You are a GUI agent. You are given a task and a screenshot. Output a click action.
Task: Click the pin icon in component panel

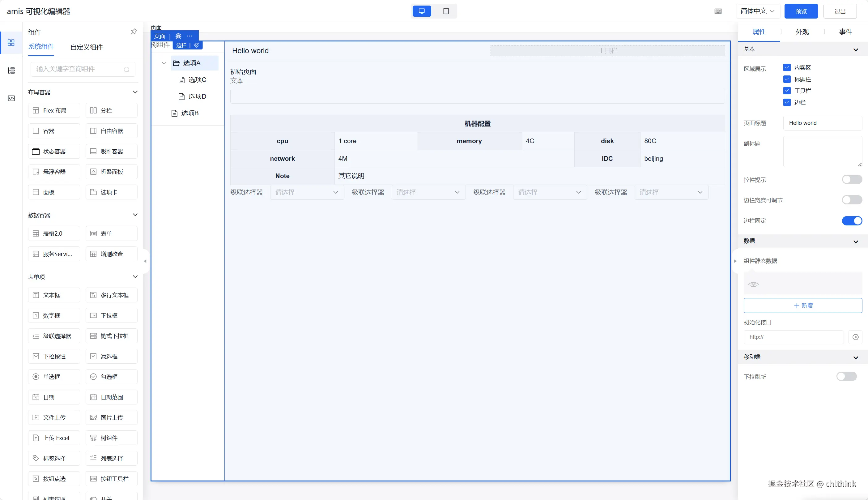134,32
